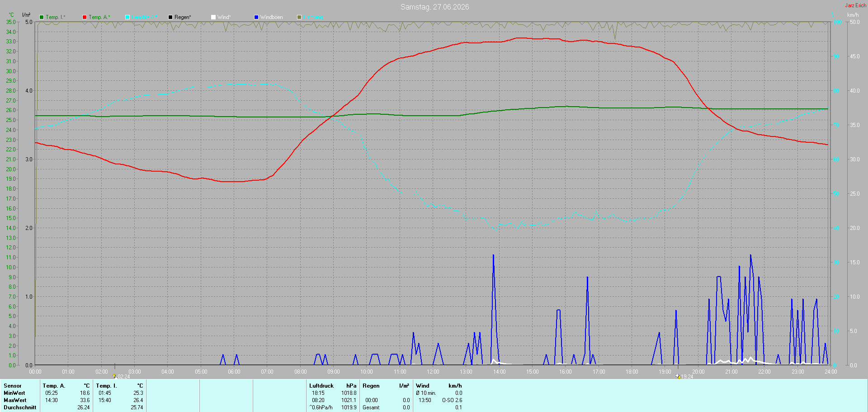Click the Temp. A. maximum value 33.6

click(85, 400)
